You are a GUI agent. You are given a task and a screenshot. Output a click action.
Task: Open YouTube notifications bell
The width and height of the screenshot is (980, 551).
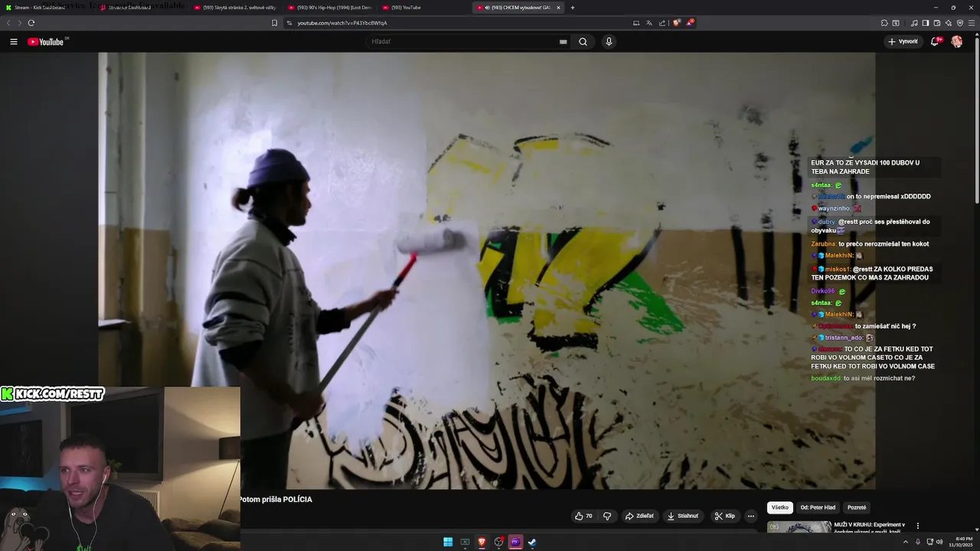point(935,41)
